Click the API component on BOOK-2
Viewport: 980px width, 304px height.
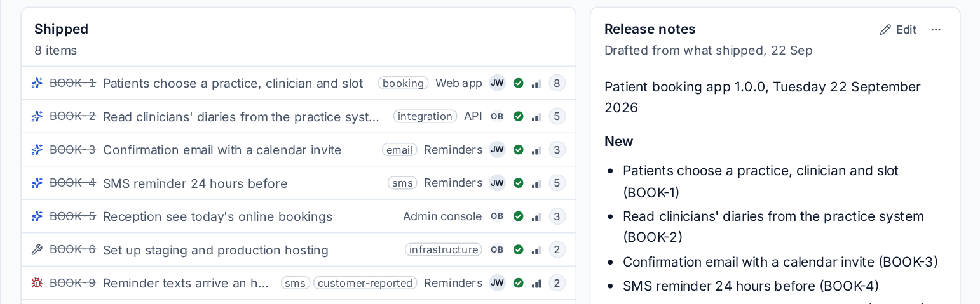coord(473,116)
